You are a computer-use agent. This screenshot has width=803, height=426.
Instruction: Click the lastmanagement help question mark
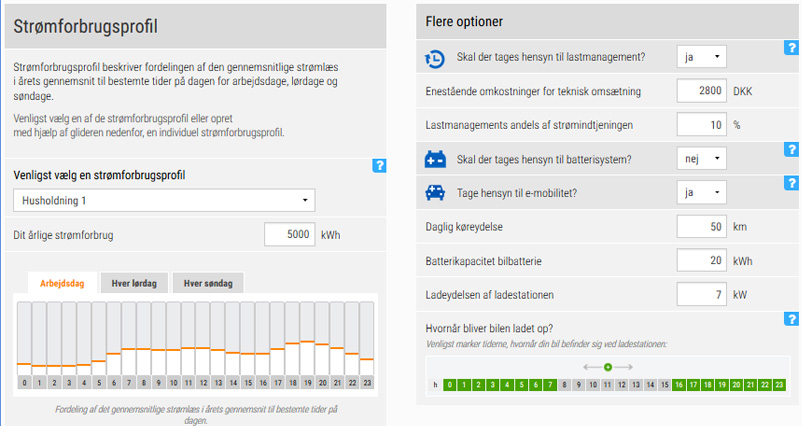coord(791,48)
